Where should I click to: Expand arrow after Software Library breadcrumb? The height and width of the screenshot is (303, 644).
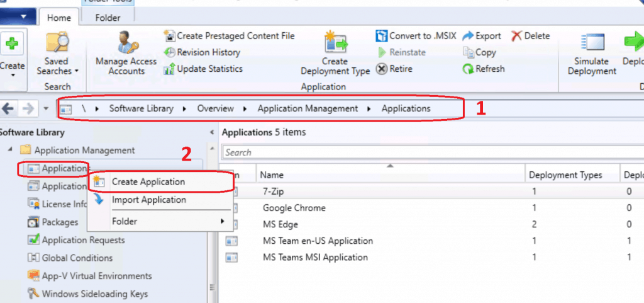coord(185,109)
